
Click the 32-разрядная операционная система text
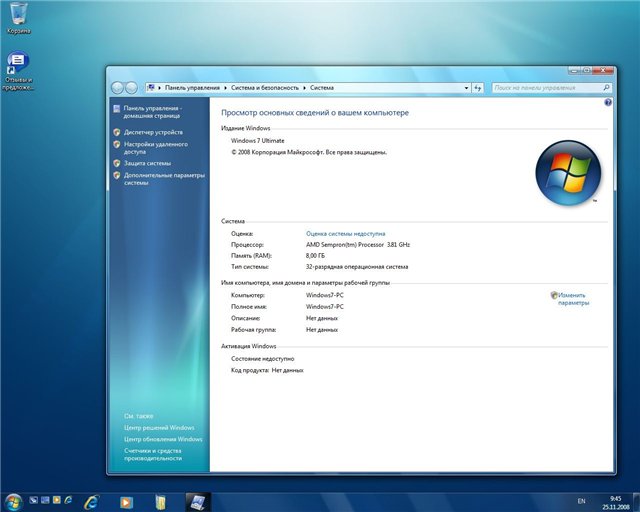[357, 267]
